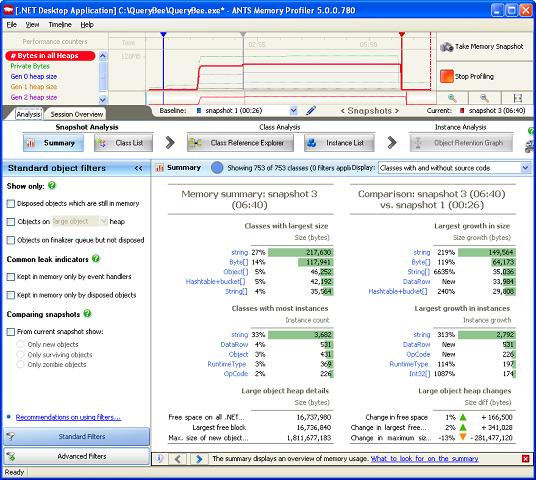Open the Class Reference Explorer view
536x480 pixels.
(240, 143)
